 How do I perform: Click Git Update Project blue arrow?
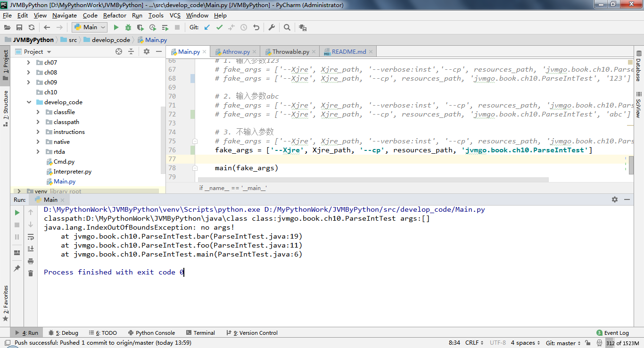point(207,27)
